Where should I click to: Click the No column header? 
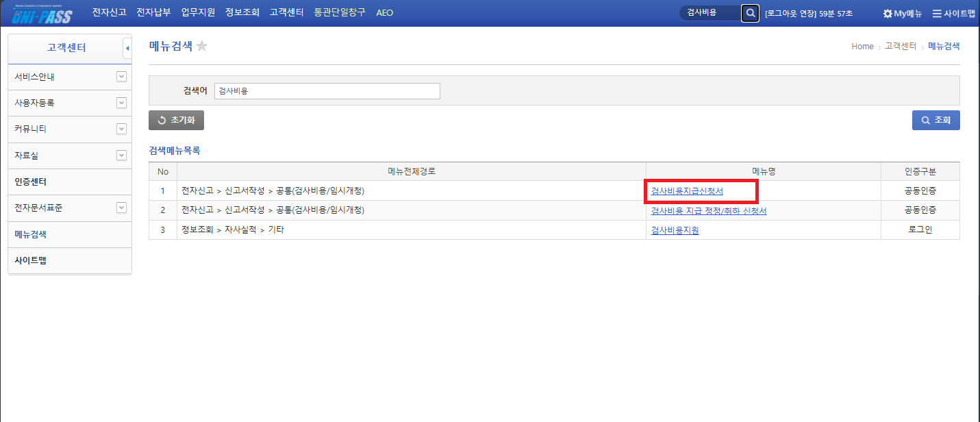click(x=163, y=171)
